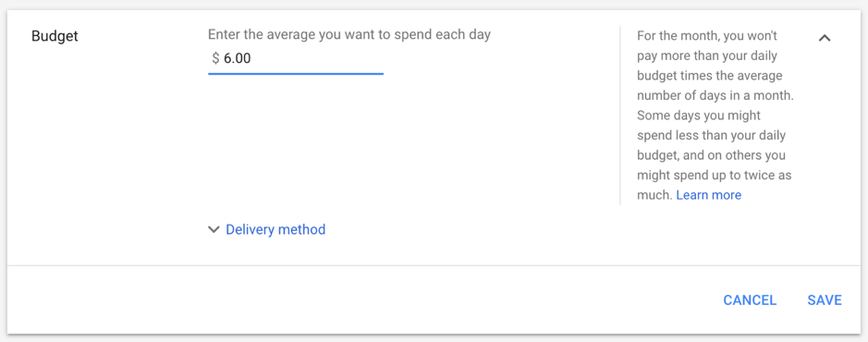Click the dollar sign currency symbol

pos(215,58)
